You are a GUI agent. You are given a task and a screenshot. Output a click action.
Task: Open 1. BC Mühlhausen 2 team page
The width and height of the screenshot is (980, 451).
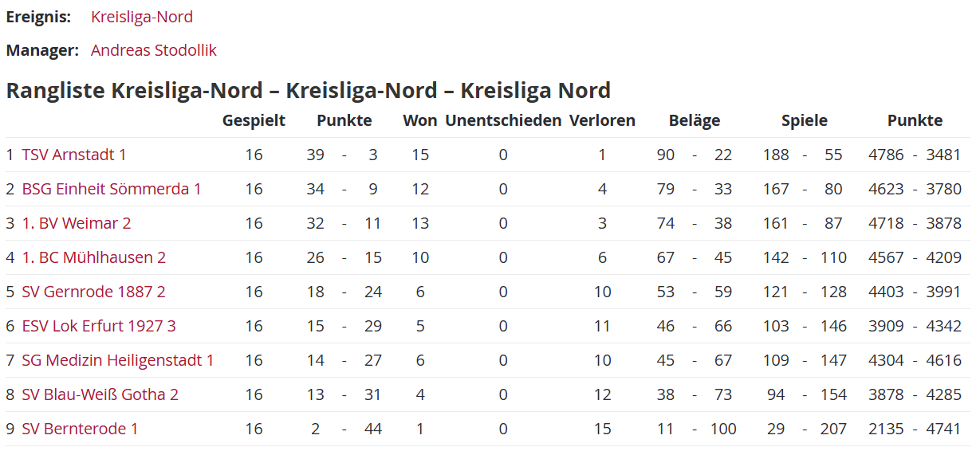click(x=94, y=257)
